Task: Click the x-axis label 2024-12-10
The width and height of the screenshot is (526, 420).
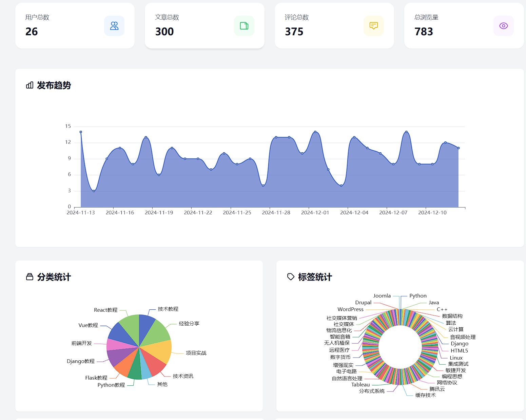Action: pyautogui.click(x=432, y=213)
